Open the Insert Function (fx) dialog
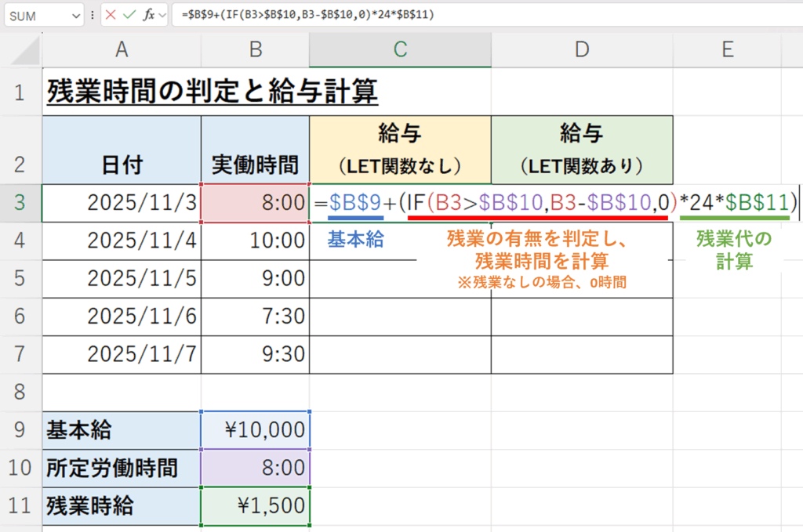This screenshot has height=532, width=803. pyautogui.click(x=149, y=16)
